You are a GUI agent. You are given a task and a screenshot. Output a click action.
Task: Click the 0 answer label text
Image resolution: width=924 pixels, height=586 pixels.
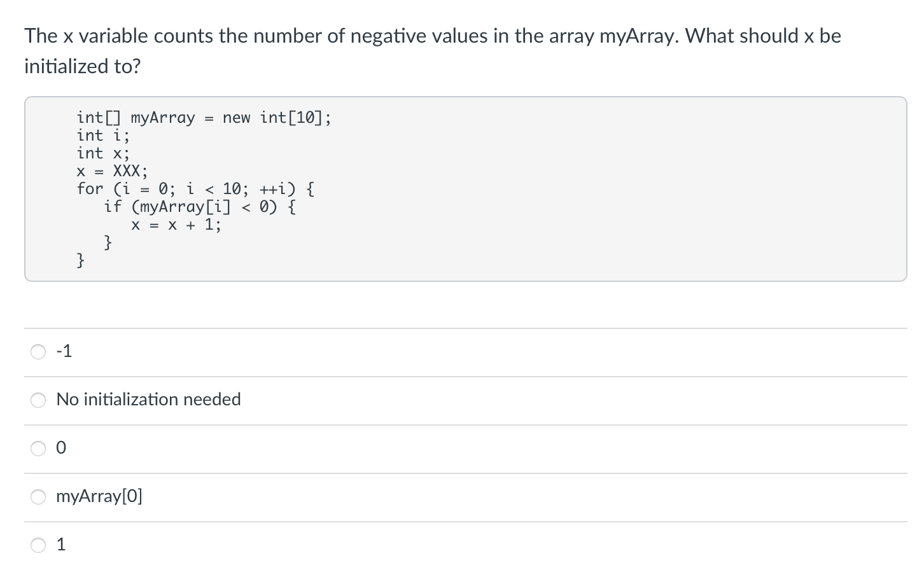tap(61, 448)
